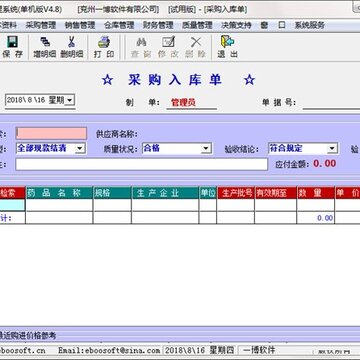Click the cyan search cell in table
Image resolution: width=360 pixels, height=360 pixels.
pos(12,205)
